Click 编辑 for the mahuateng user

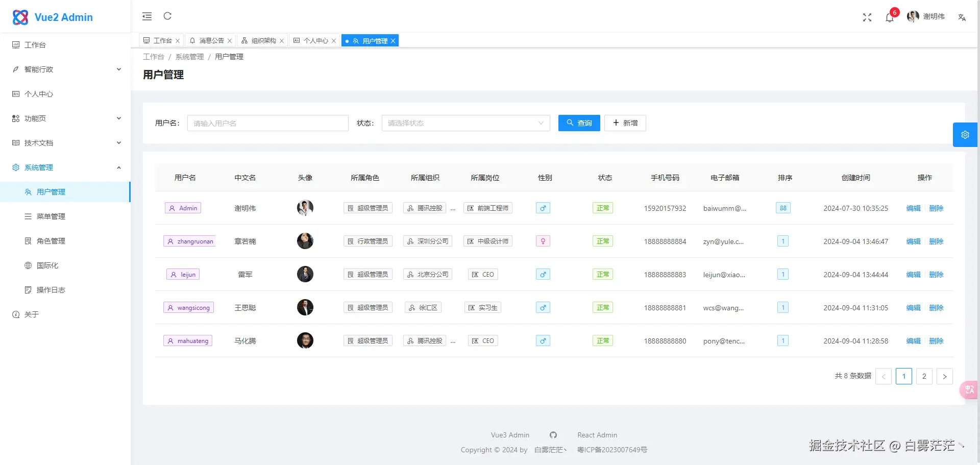(914, 341)
